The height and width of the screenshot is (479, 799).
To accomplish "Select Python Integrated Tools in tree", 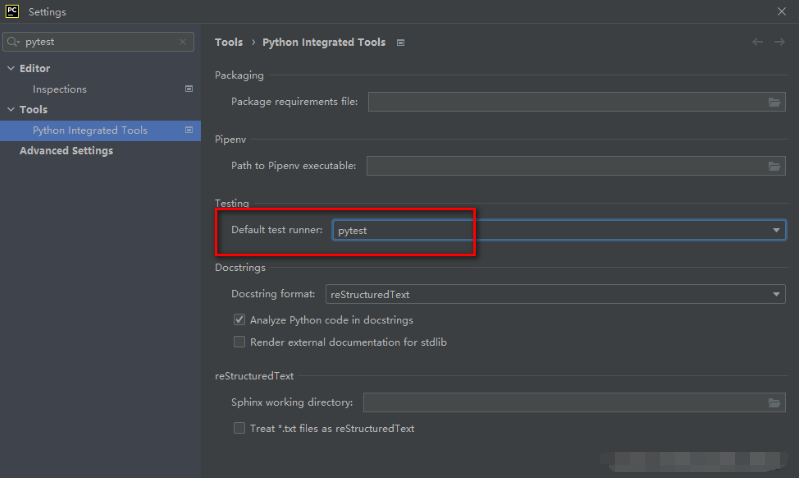I will click(x=90, y=130).
